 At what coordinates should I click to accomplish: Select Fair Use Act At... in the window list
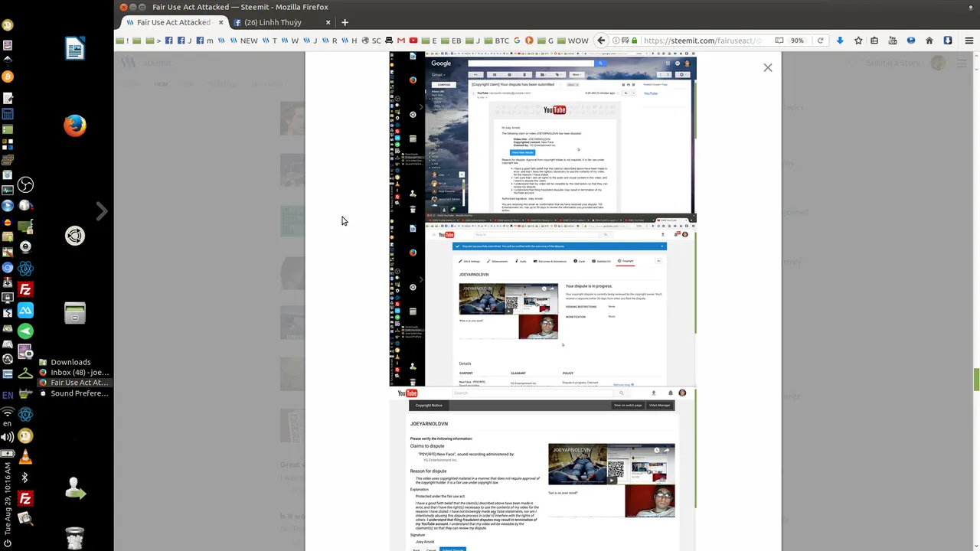73,383
